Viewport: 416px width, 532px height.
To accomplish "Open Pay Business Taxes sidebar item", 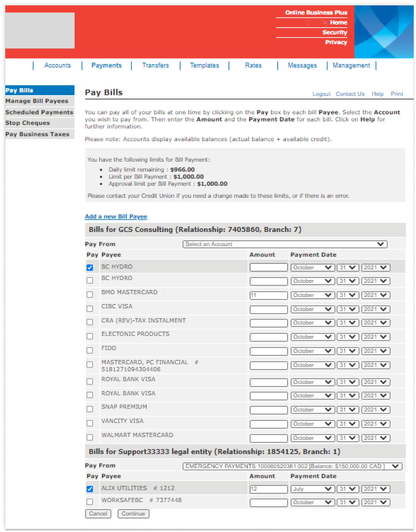I will 40,134.
